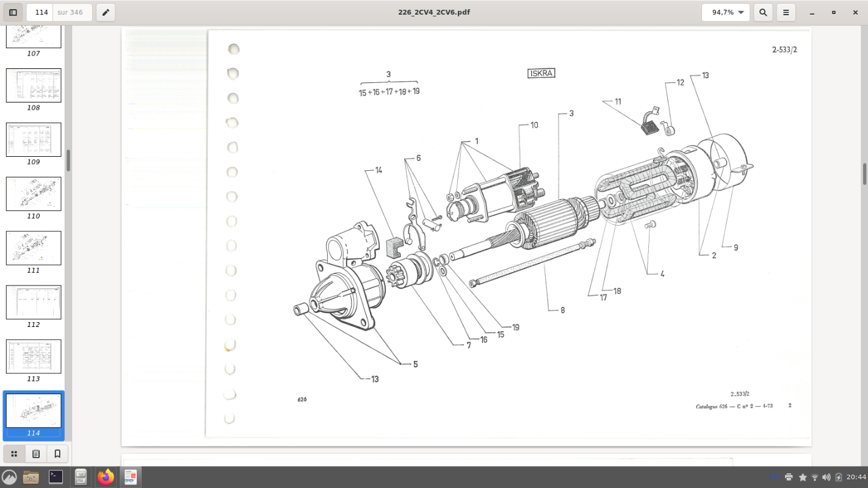Click the FR keyboard layout indicator
The height and width of the screenshot is (488, 868).
point(774,477)
